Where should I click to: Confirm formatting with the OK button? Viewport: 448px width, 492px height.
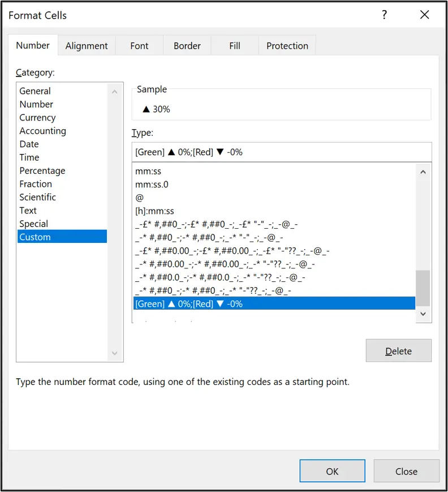[x=332, y=470]
